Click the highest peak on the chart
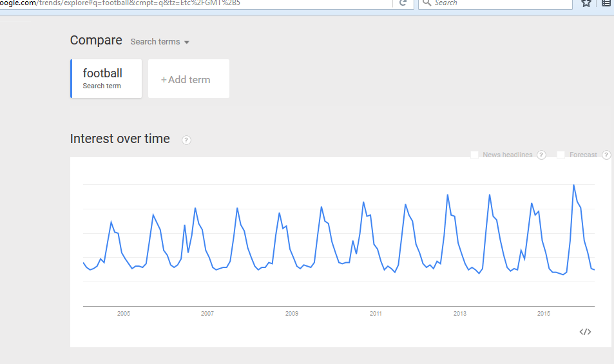Screen dimensions: 614x364 (573, 185)
